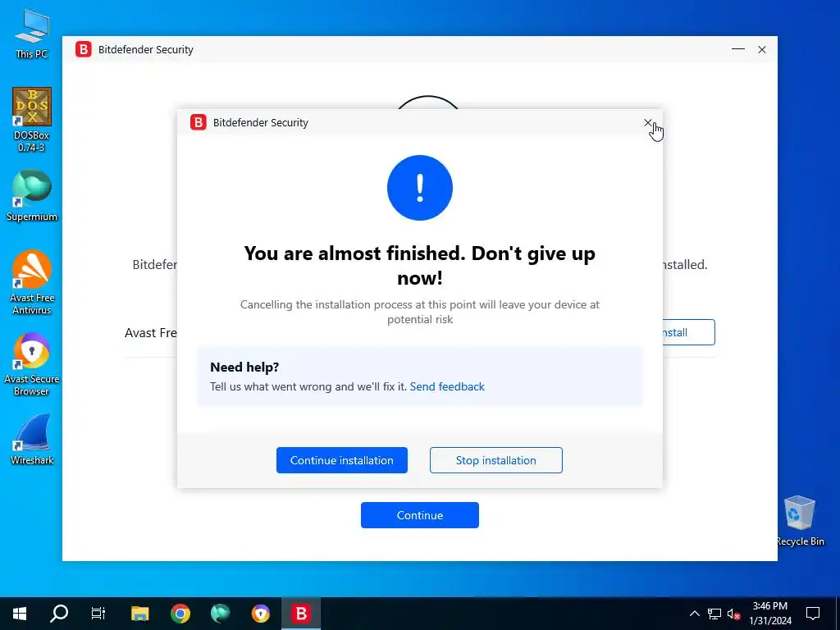Select This PC desktop icon
The width and height of the screenshot is (840, 630).
pos(32,34)
